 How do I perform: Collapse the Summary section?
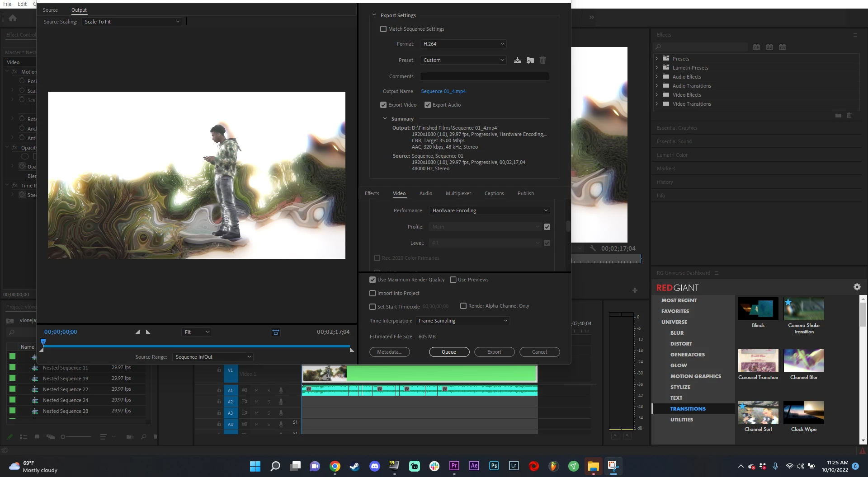[385, 119]
